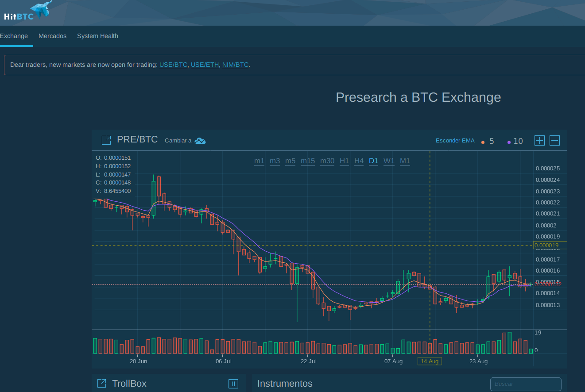Image resolution: width=585 pixels, height=392 pixels.
Task: Open the Mercados tab
Action: [x=52, y=36]
